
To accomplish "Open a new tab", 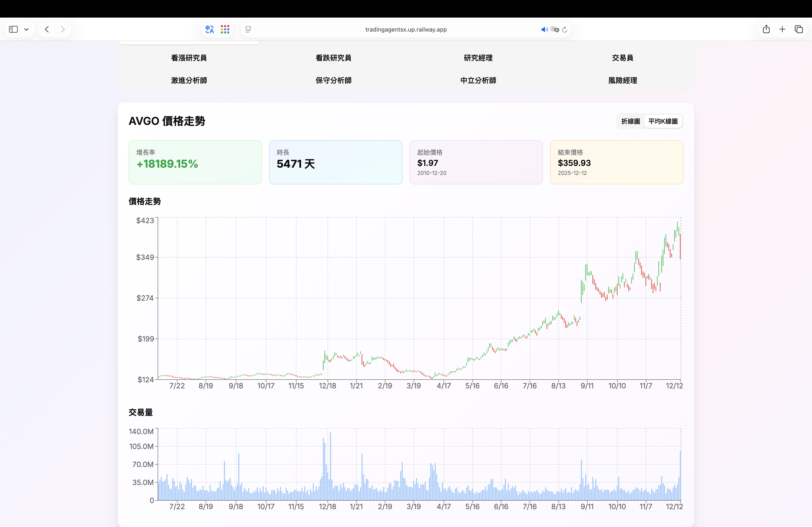I will tap(782, 29).
